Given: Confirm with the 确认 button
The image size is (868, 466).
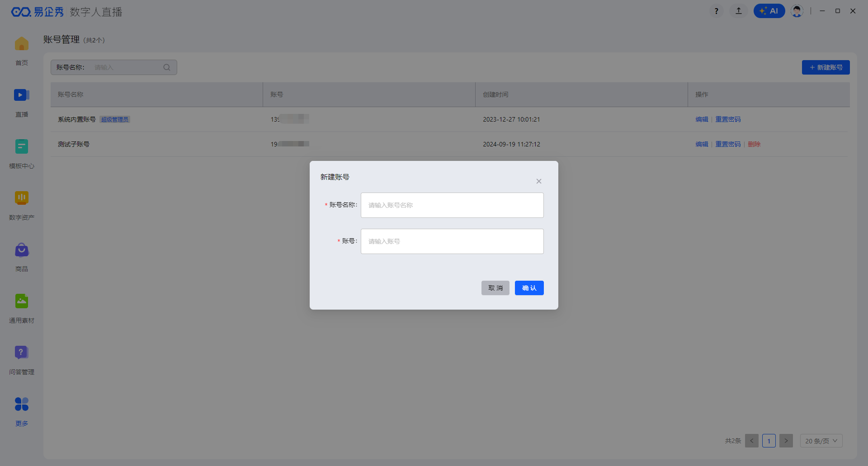Looking at the screenshot, I should [x=529, y=288].
